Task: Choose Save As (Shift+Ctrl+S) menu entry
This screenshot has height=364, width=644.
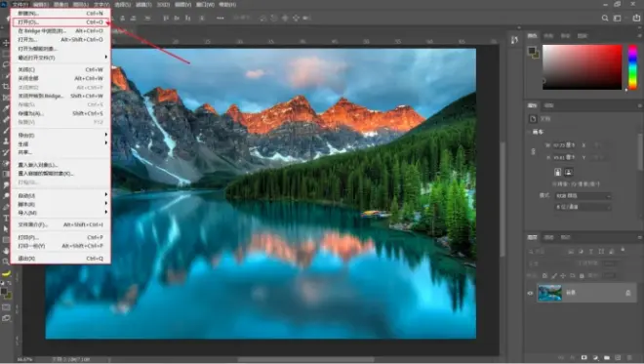Action: 60,113
